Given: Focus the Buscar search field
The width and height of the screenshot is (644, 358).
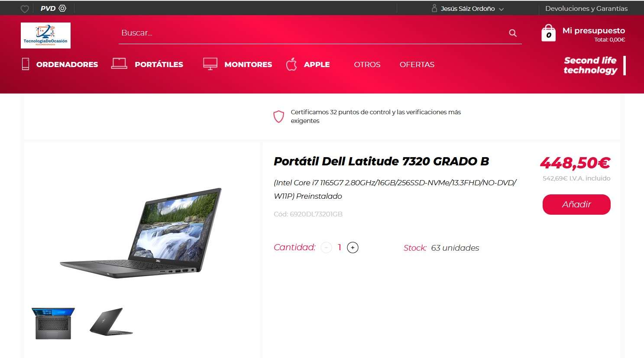Looking at the screenshot, I should click(312, 33).
